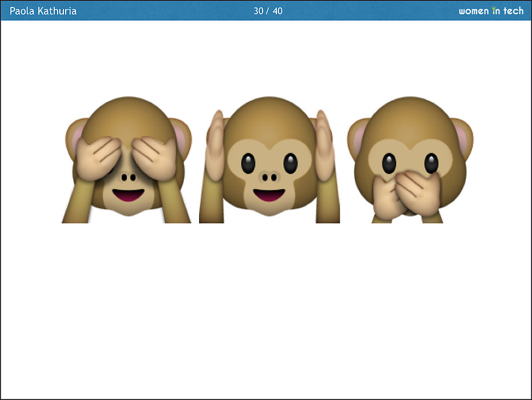Image resolution: width=532 pixels, height=400 pixels.
Task: Tap the hear-no-evil monkey's nose
Action: click(x=268, y=177)
